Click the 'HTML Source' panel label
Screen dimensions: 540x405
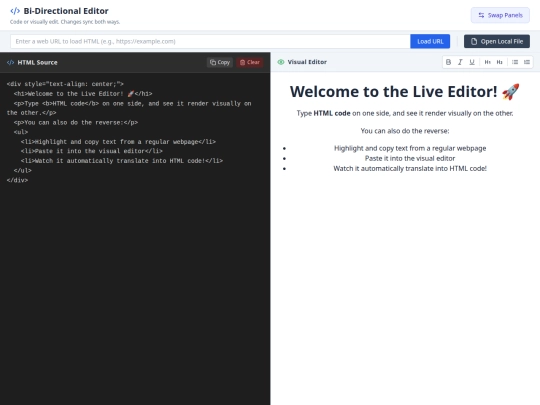click(37, 62)
